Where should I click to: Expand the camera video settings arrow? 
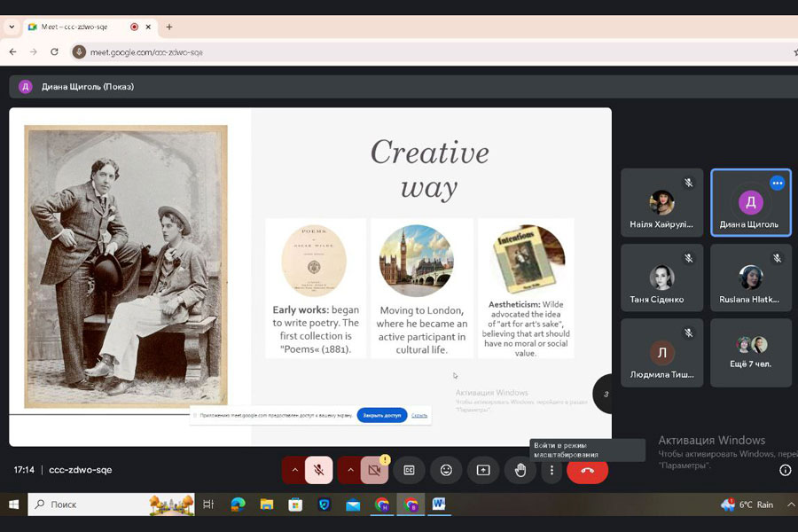coord(349,470)
